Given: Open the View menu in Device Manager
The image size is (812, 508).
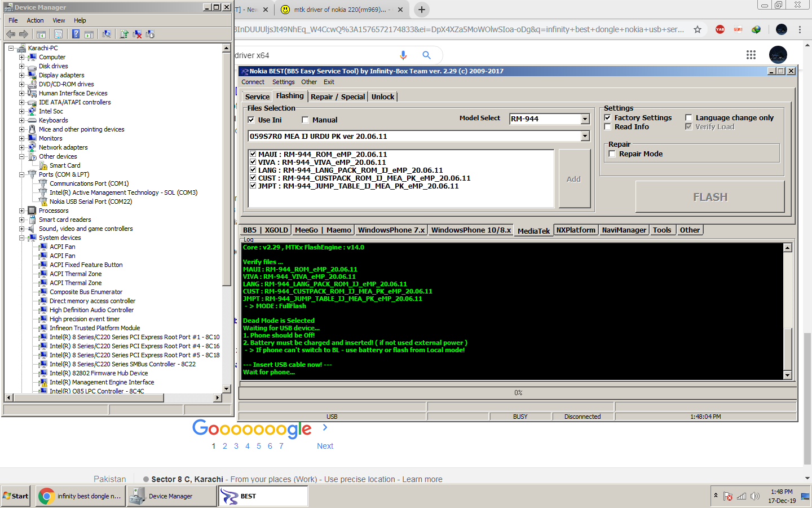Looking at the screenshot, I should click(x=59, y=20).
